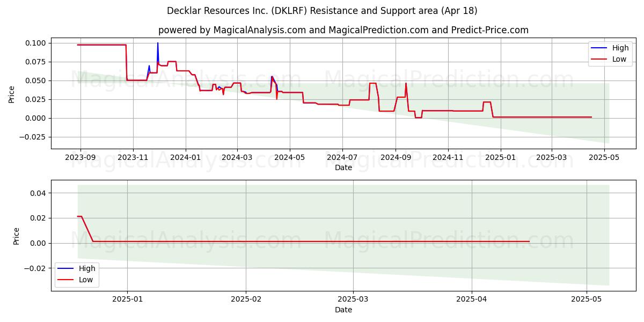The image size is (644, 322).
Task: Click the 'Price' y-axis label of the top chart
Action: click(x=12, y=93)
